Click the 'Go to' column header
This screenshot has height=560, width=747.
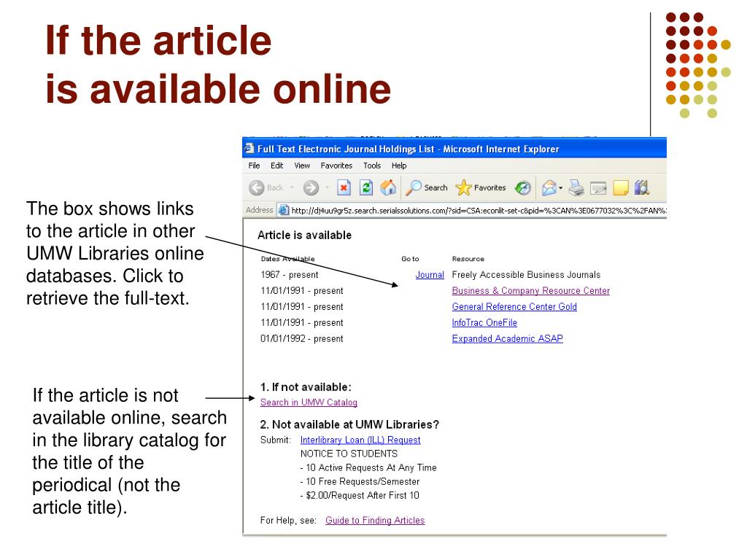(x=410, y=259)
